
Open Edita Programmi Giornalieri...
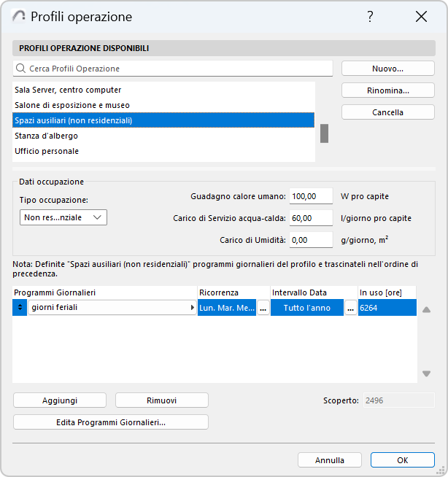pos(111,422)
